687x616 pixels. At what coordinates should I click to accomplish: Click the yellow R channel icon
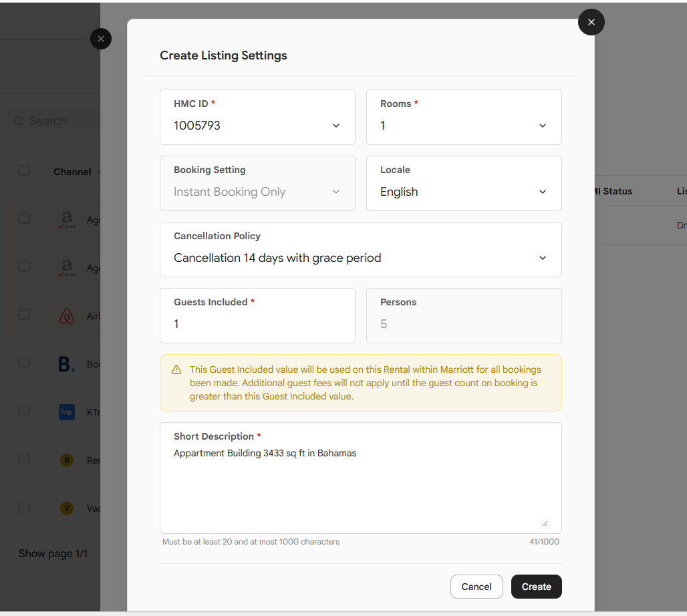[67, 460]
